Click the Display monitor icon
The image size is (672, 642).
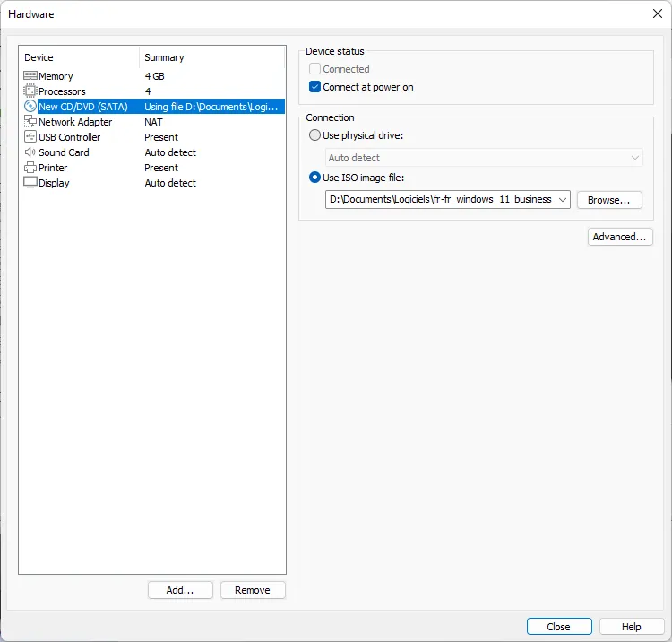[x=30, y=183]
